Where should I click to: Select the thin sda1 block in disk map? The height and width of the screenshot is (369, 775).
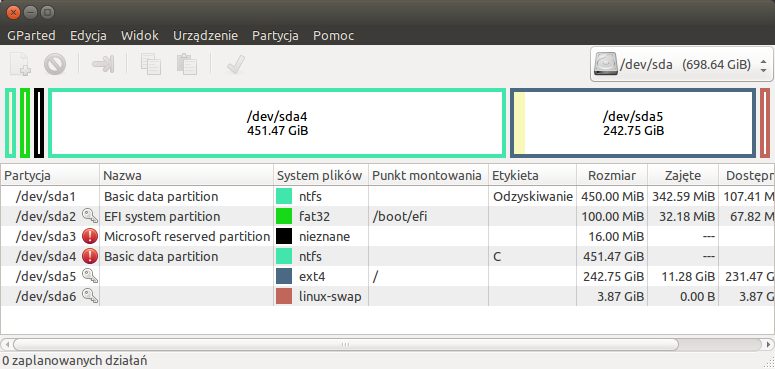click(x=10, y=123)
